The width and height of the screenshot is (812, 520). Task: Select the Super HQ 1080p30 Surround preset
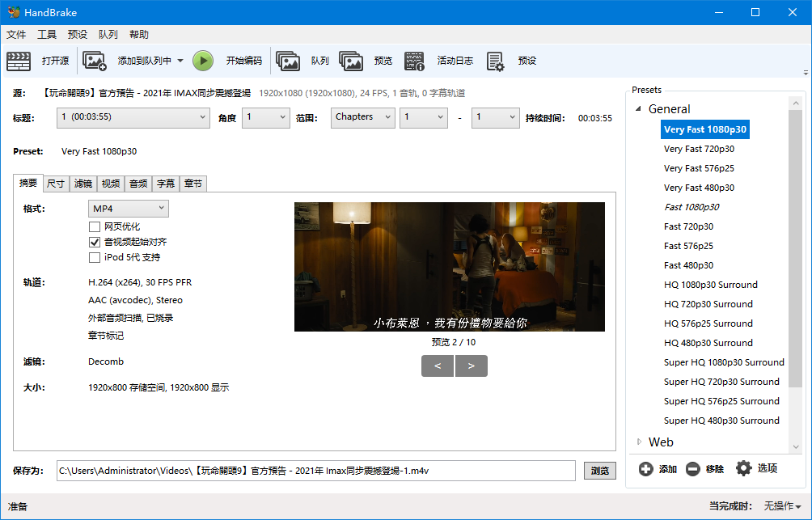[x=724, y=362]
